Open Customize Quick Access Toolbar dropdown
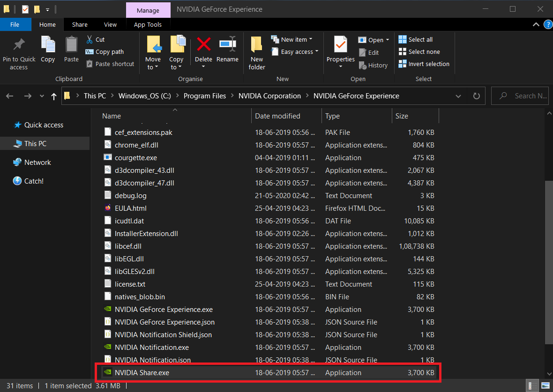 coord(47,9)
